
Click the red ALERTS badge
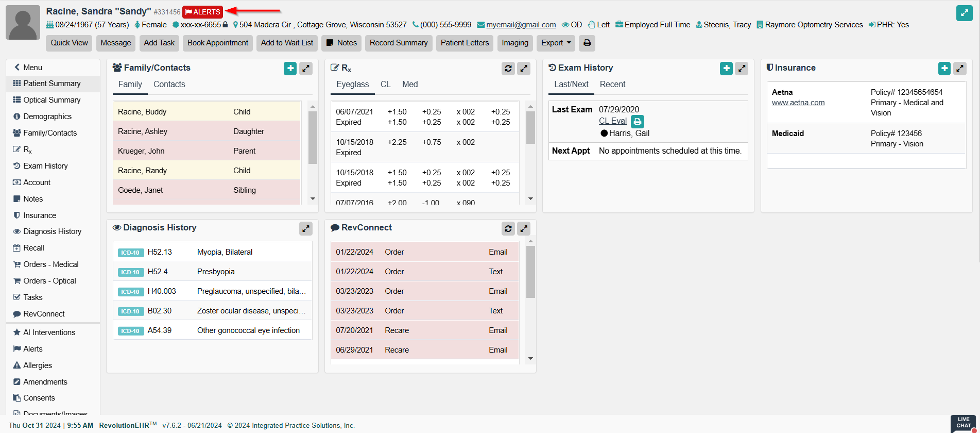202,12
